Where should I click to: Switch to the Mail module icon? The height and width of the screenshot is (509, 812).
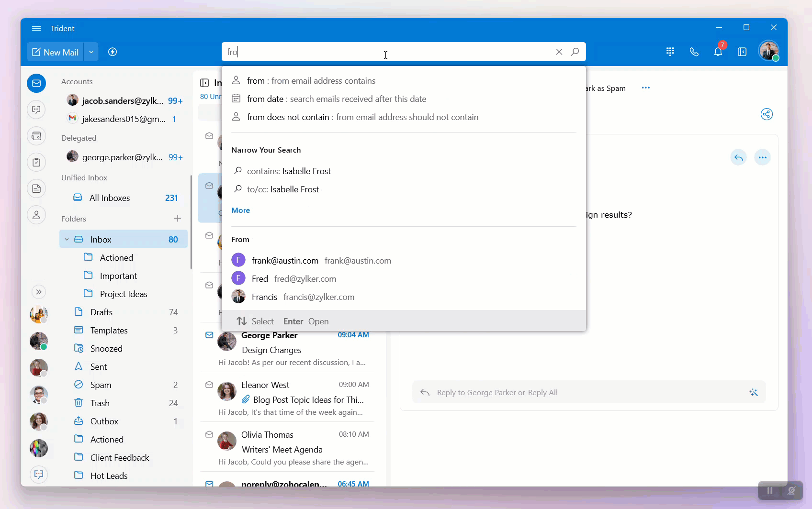(36, 83)
